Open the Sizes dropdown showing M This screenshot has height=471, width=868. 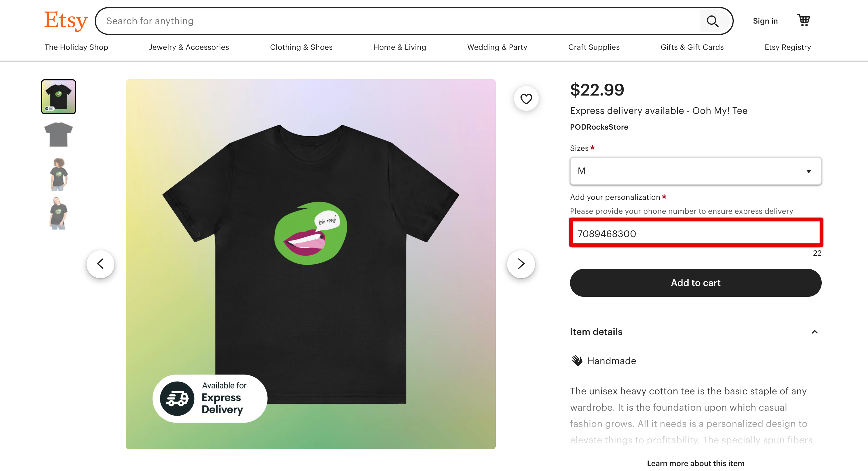click(696, 171)
